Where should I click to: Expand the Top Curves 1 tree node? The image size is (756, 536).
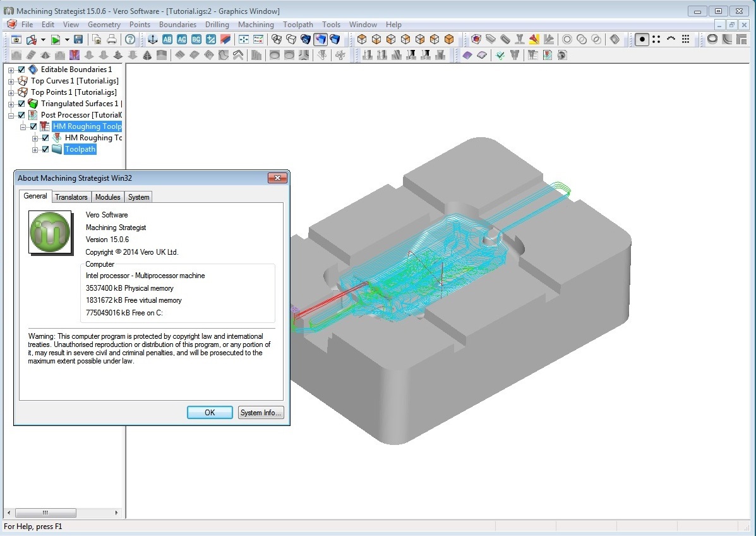[11, 82]
